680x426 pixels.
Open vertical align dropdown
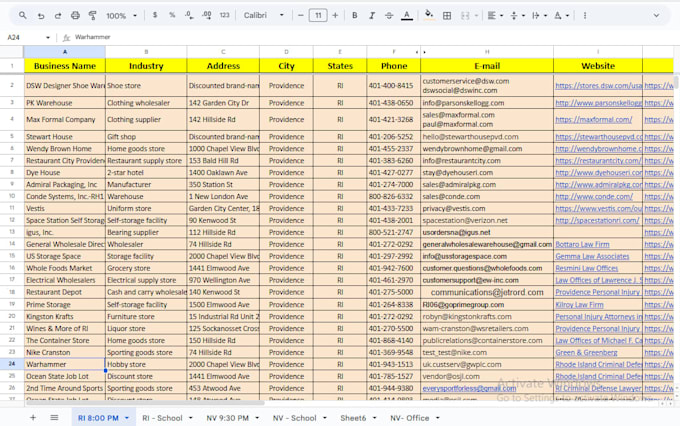click(x=517, y=16)
